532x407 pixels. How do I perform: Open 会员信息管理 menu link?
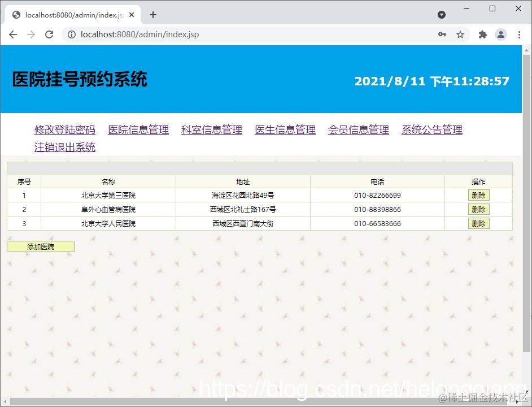click(x=359, y=130)
